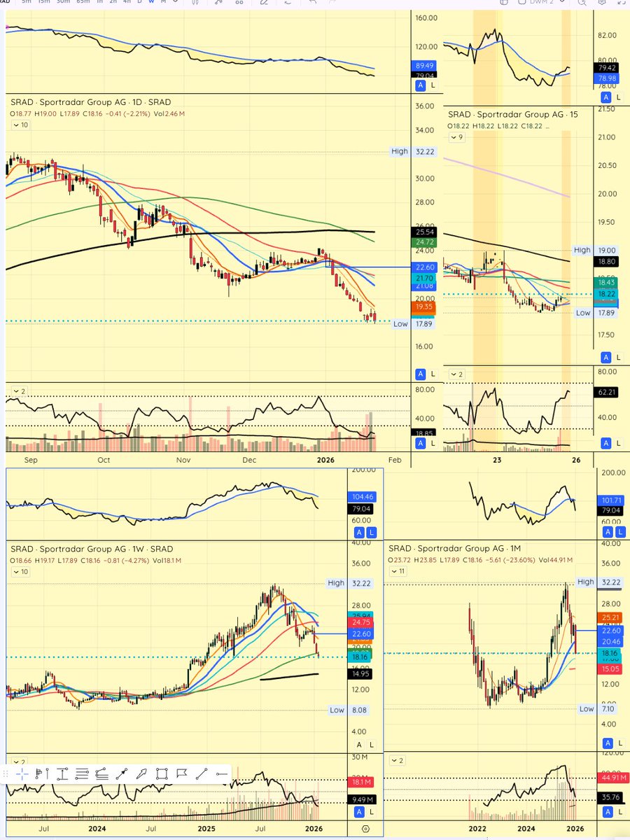Expand the 10 indicators legend on weekly chart

tap(20, 572)
